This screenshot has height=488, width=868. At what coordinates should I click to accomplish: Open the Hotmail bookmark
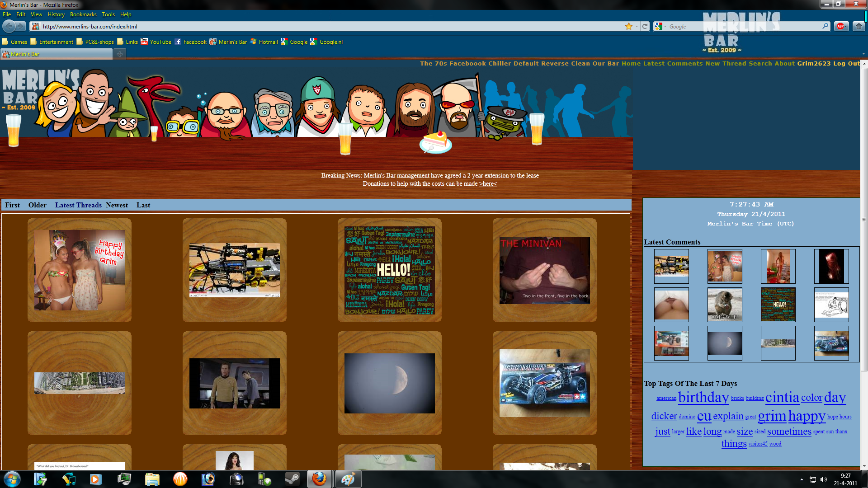[264, 42]
